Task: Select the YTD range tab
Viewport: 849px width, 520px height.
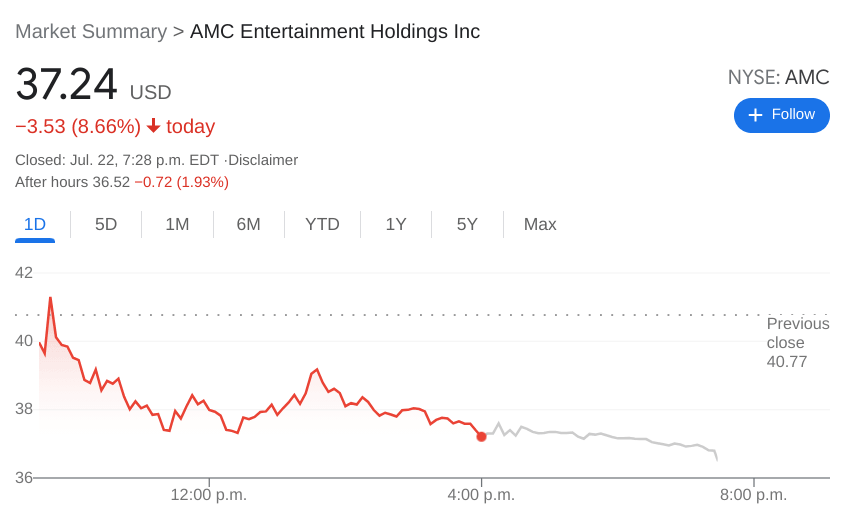Action: (322, 224)
